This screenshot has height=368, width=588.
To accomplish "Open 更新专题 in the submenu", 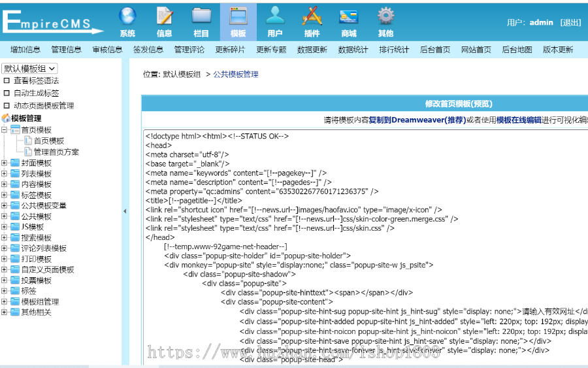I will [x=271, y=50].
